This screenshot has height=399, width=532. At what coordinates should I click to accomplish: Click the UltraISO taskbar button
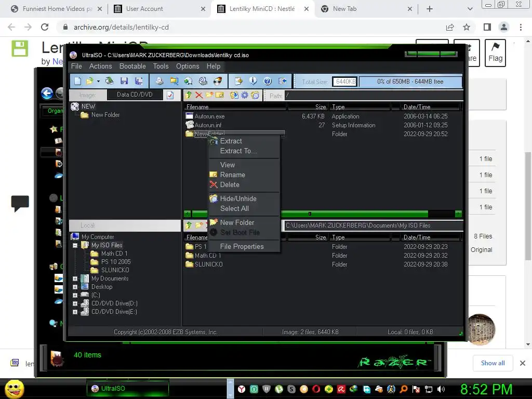click(128, 389)
